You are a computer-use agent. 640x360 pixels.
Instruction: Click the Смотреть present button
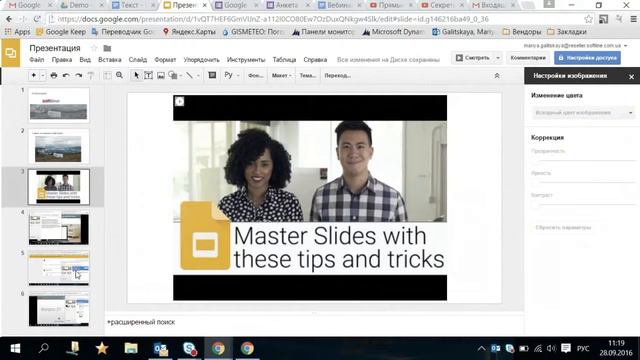tap(472, 58)
